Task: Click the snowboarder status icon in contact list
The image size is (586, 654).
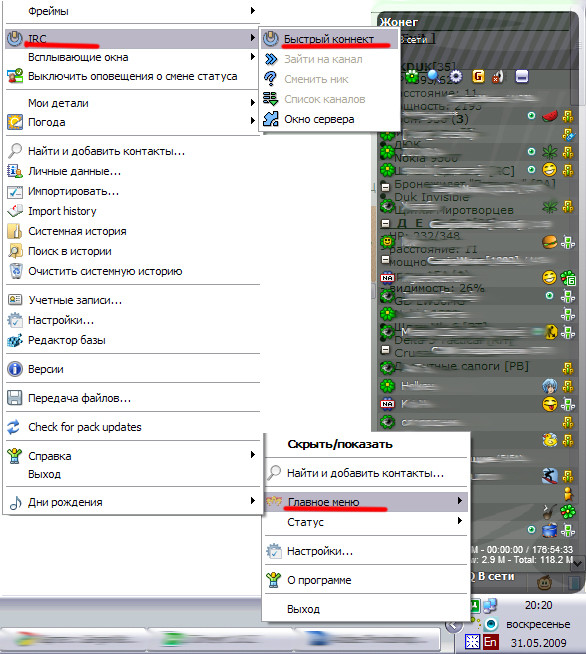Action: 549,475
